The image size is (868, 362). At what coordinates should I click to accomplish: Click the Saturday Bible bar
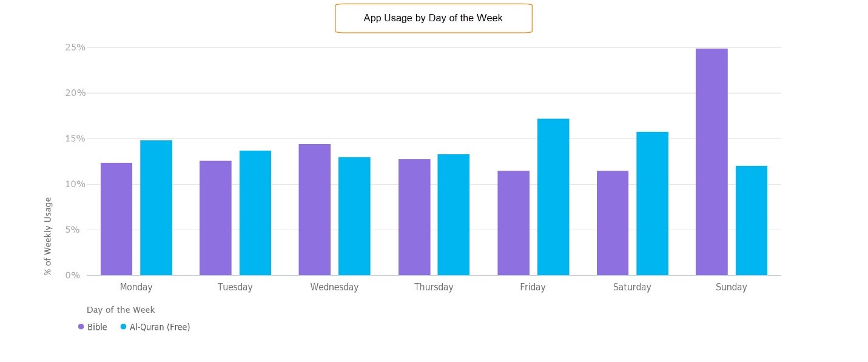(613, 223)
